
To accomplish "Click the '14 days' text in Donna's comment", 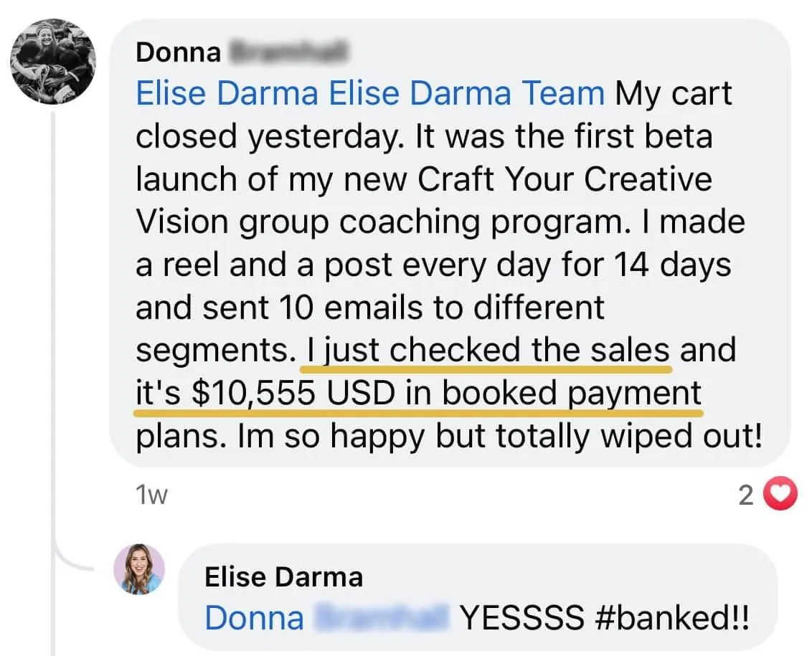I will click(673, 265).
